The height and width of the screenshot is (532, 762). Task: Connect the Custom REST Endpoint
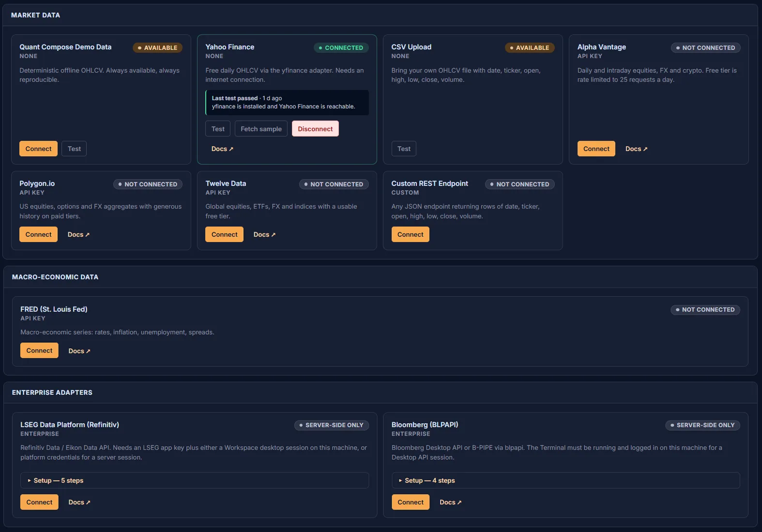pyautogui.click(x=410, y=234)
